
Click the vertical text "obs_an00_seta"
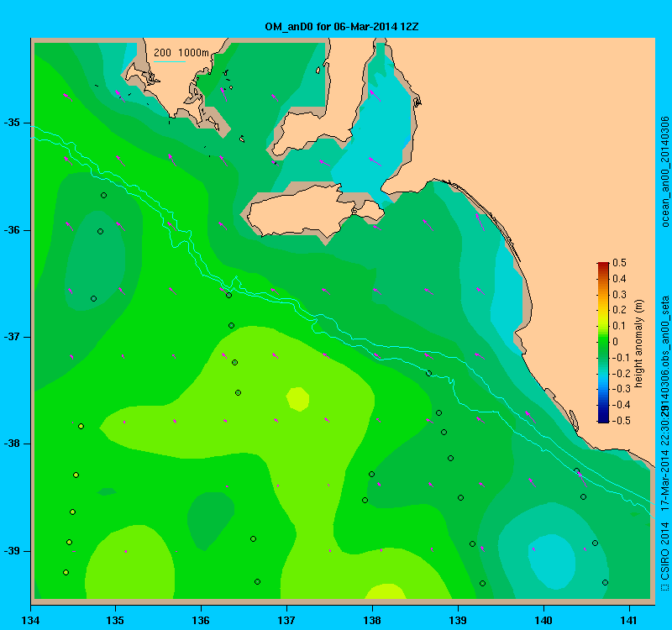pyautogui.click(x=664, y=331)
